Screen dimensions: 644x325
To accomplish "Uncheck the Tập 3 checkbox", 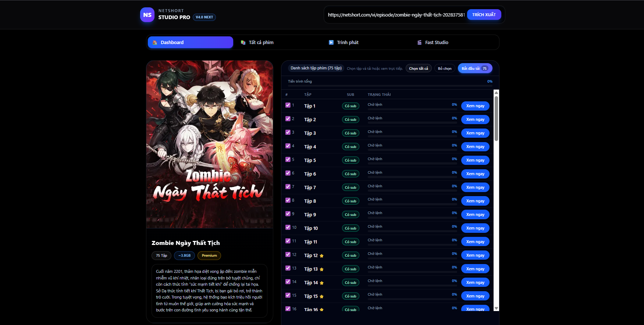I will click(288, 132).
